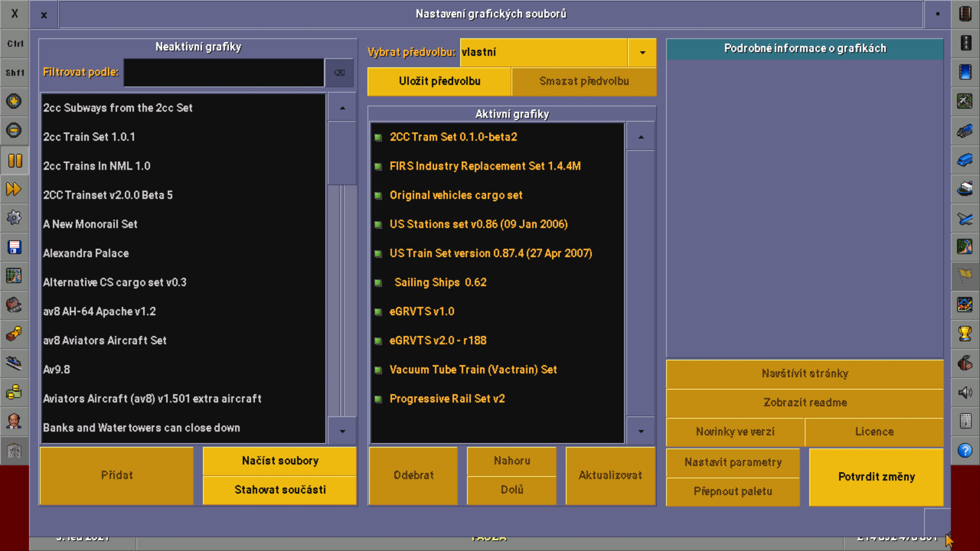Screen dimensions: 980x551
Task: Open the floppy disk save menu
Action: click(x=14, y=247)
